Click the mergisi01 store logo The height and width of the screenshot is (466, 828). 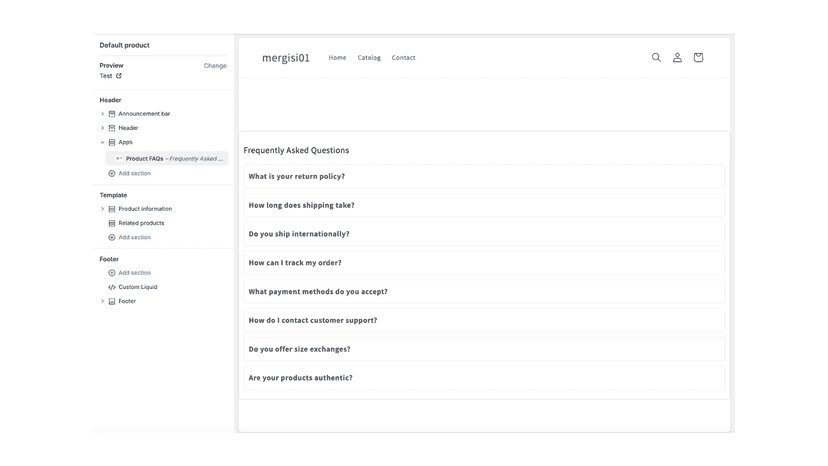286,58
